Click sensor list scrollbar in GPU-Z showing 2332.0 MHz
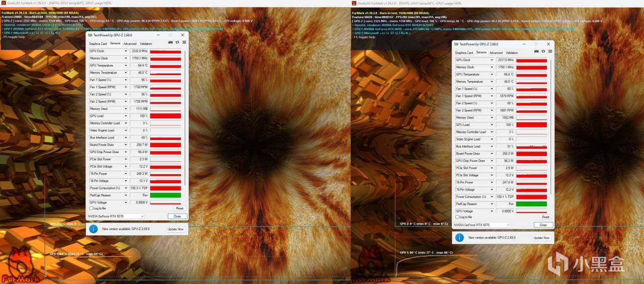 coord(185,117)
